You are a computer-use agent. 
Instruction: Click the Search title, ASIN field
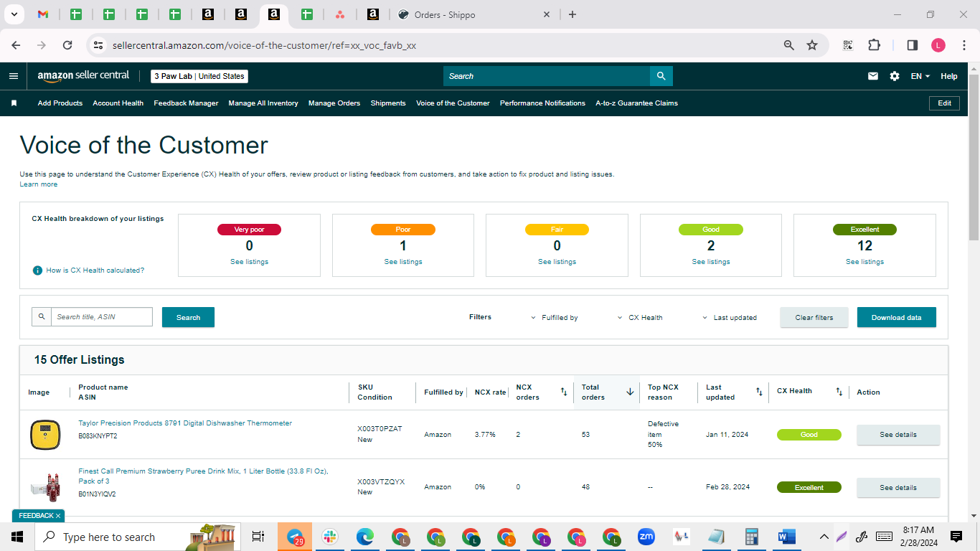point(101,317)
